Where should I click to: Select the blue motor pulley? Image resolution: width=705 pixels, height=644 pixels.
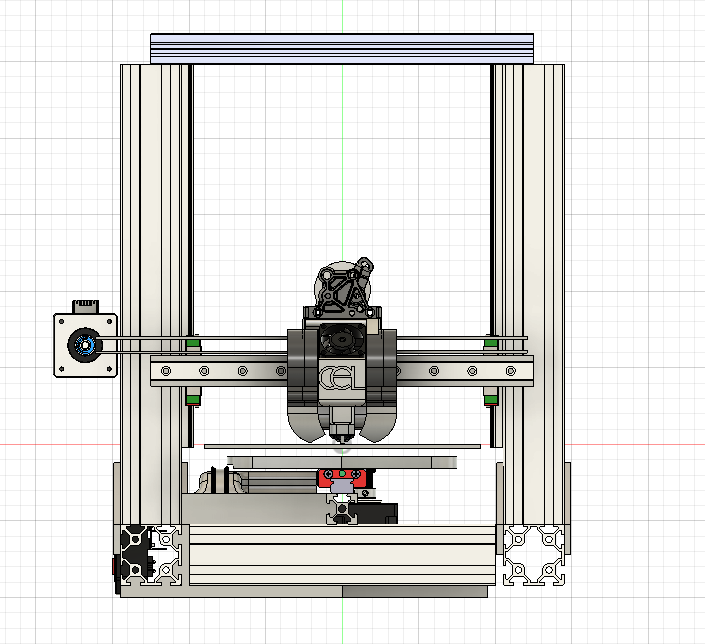click(85, 346)
